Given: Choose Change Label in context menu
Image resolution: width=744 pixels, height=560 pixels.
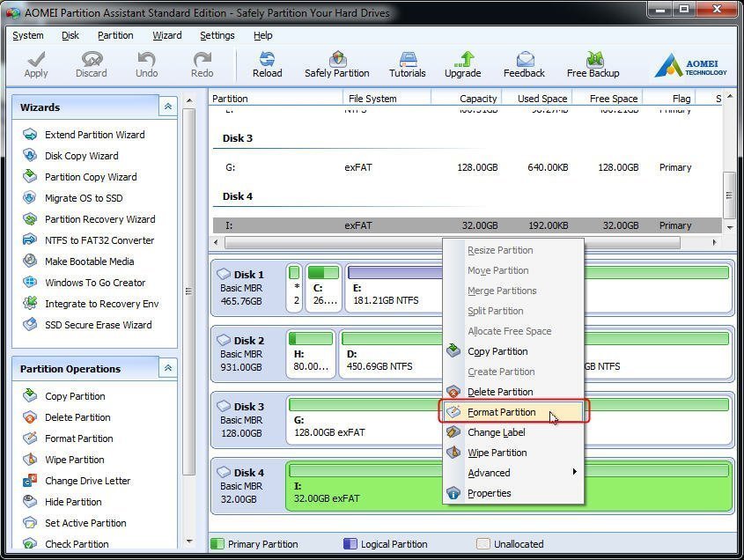Looking at the screenshot, I should click(514, 431).
